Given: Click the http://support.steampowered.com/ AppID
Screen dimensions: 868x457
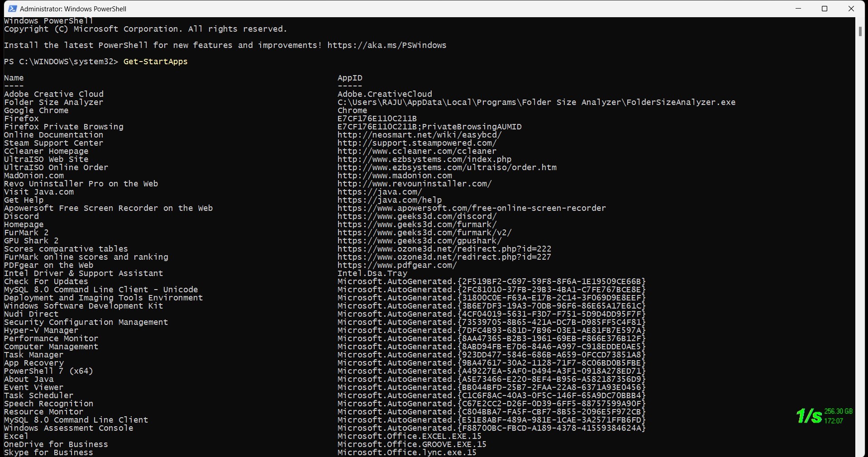Looking at the screenshot, I should (x=417, y=143).
